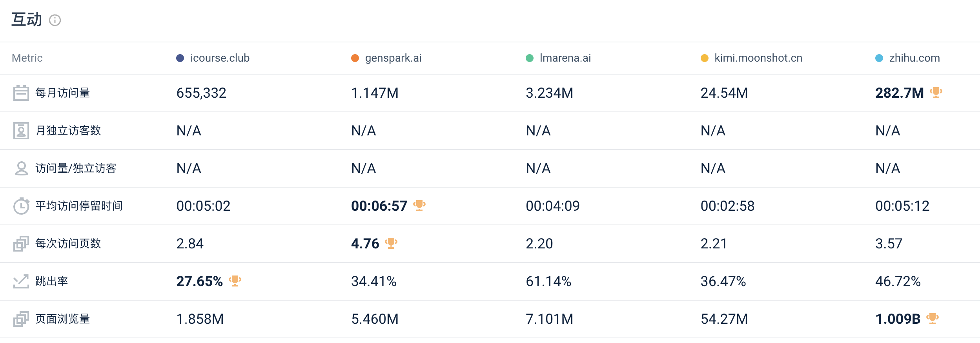Click the person icon for 访问量/独立访客
The height and width of the screenshot is (343, 980).
click(21, 168)
